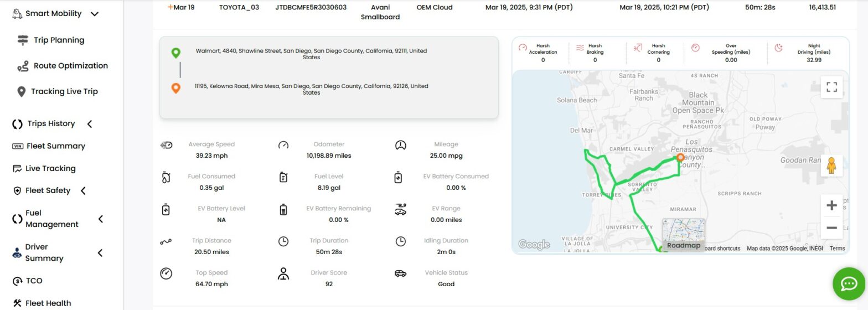Toggle fullscreen view on the map
The width and height of the screenshot is (868, 310).
[831, 87]
